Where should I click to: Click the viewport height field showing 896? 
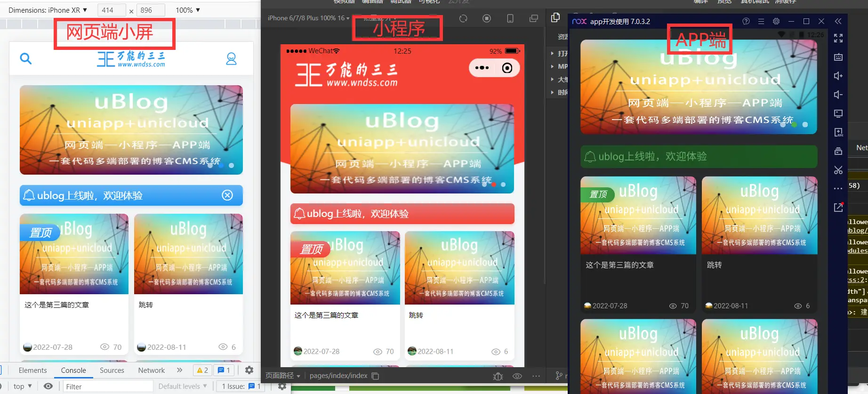[x=151, y=10]
